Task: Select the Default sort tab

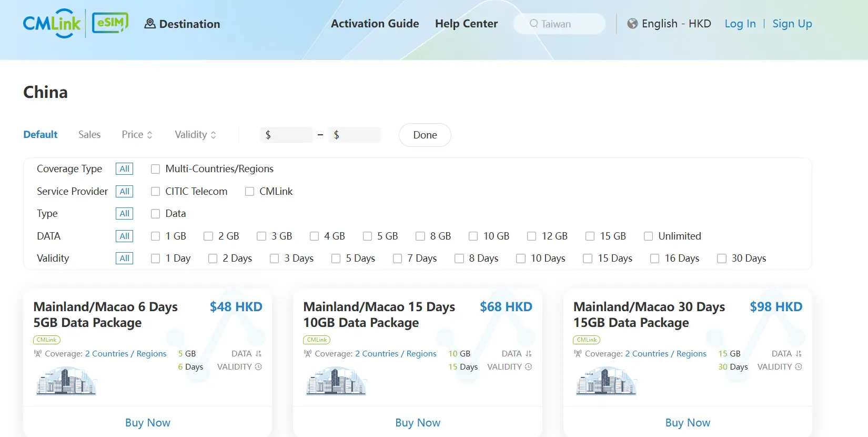Action: (41, 135)
